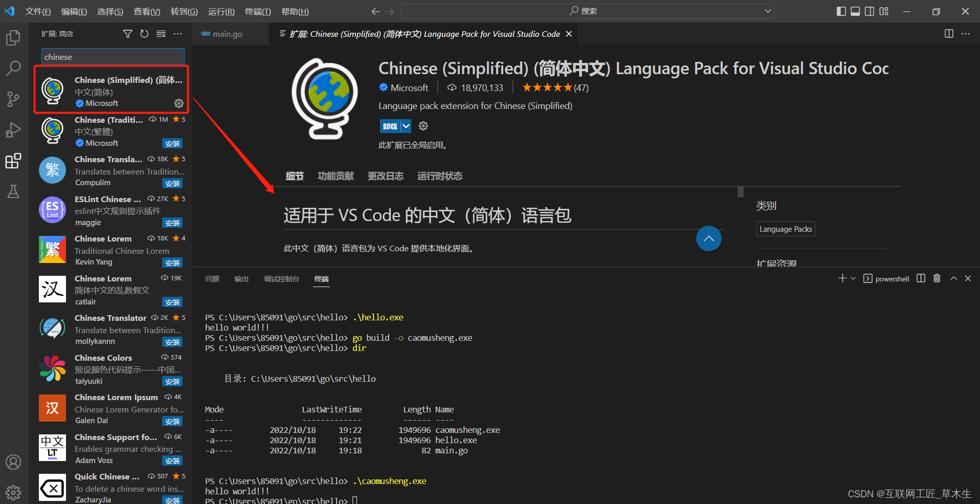980x504 pixels.
Task: Open the Source Control view
Action: pos(13,99)
